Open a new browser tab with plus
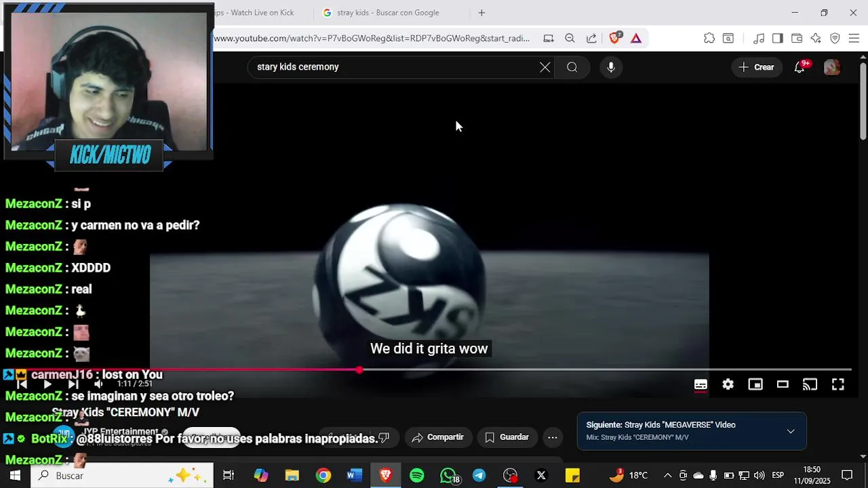 481,13
